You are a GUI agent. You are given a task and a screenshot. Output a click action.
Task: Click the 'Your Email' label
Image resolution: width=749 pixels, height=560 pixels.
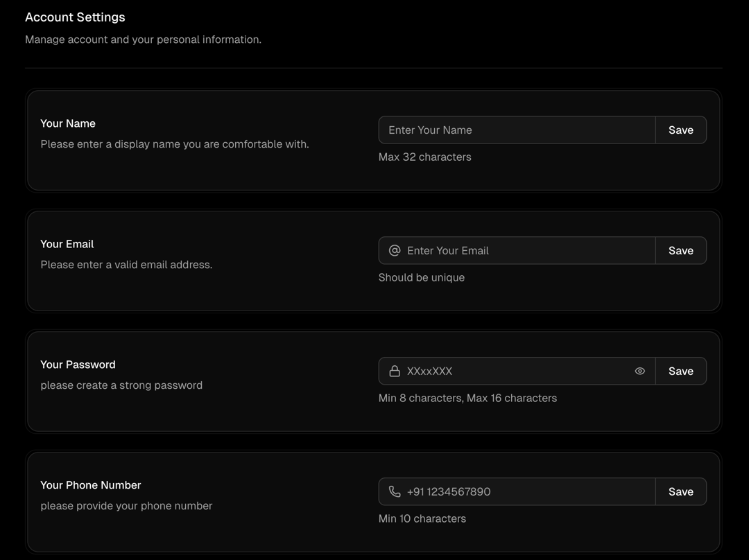pos(67,244)
